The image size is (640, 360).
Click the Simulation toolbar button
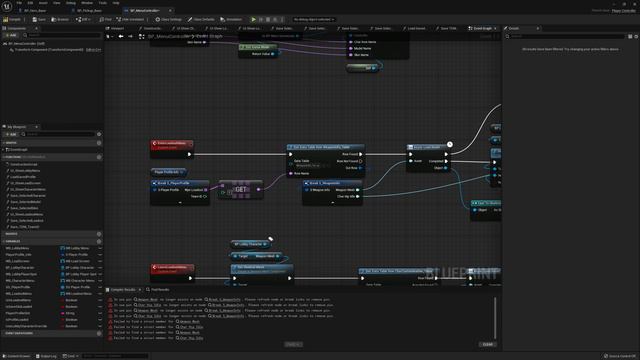(x=231, y=19)
